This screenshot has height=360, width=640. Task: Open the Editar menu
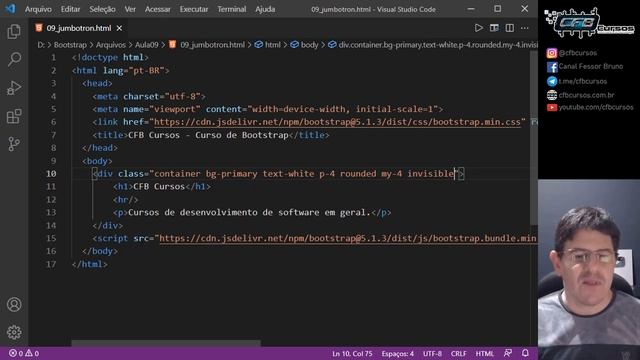pyautogui.click(x=70, y=9)
